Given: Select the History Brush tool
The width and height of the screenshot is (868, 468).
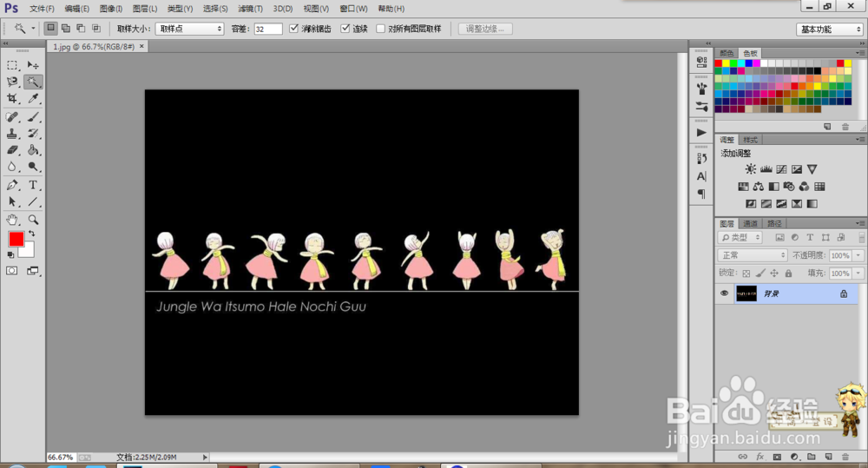Looking at the screenshot, I should pos(33,134).
